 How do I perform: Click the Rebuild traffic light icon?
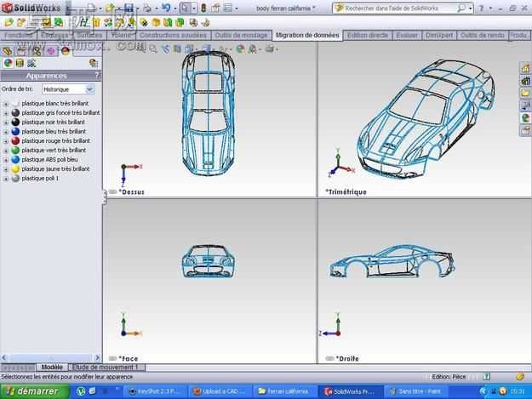(203, 8)
